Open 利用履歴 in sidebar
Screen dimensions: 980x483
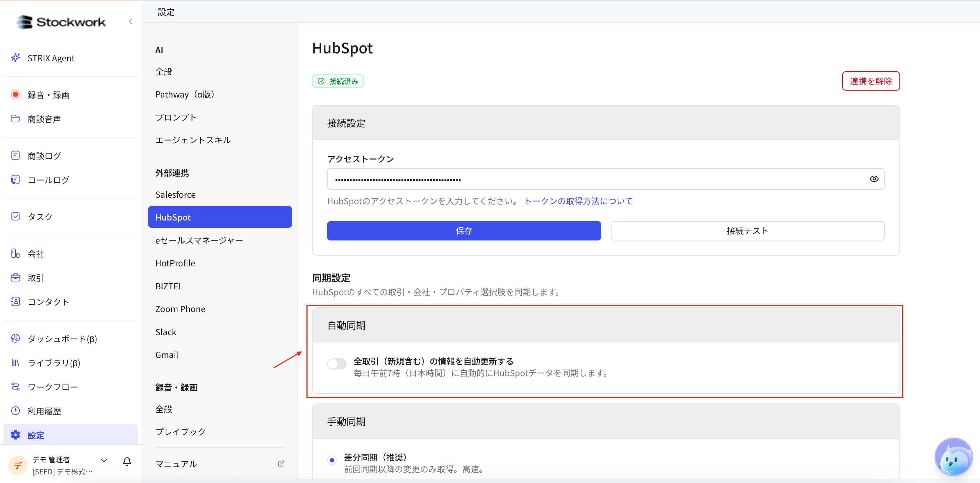[x=71, y=411]
